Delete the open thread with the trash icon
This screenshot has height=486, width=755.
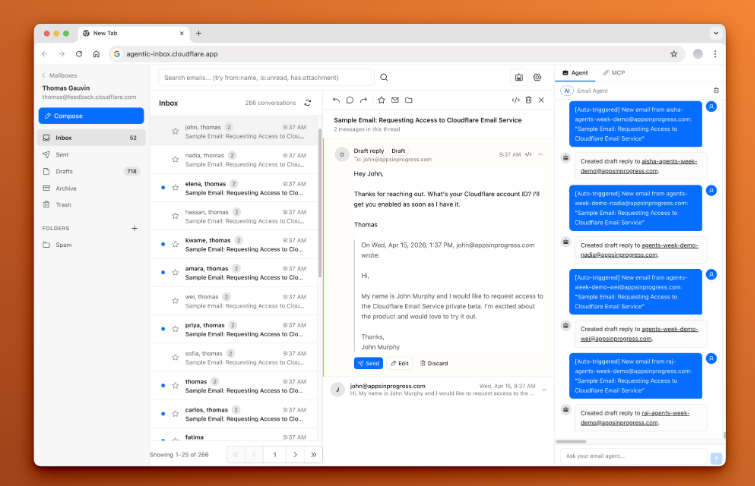pyautogui.click(x=528, y=100)
